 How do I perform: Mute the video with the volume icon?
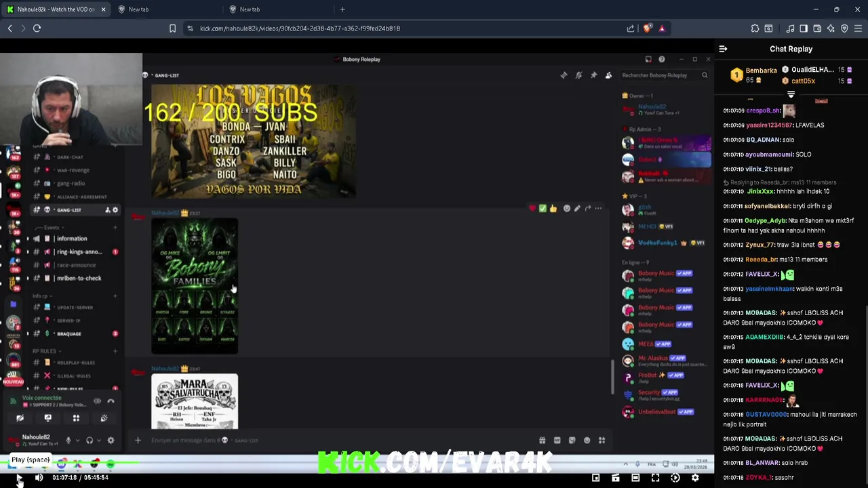pos(39,478)
